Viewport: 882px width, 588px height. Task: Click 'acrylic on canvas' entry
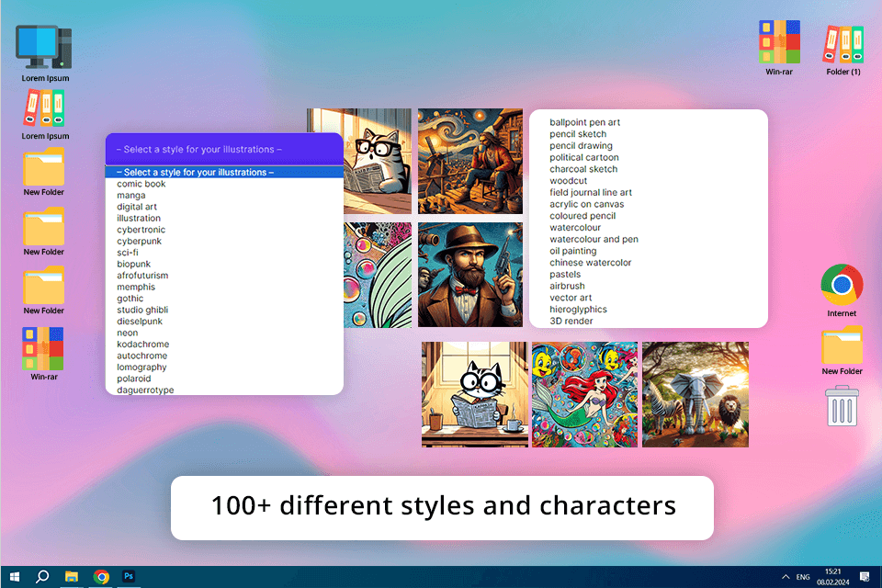pyautogui.click(x=587, y=204)
